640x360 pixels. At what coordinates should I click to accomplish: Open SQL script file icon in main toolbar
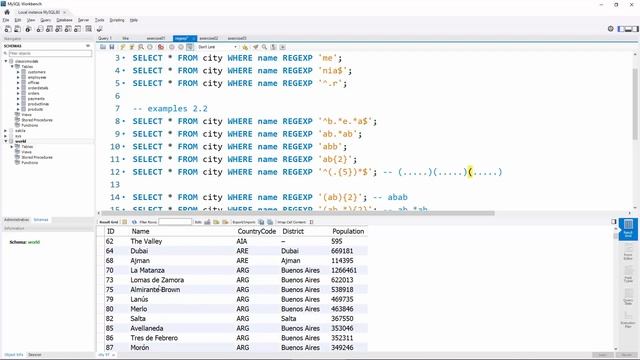tap(18, 29)
